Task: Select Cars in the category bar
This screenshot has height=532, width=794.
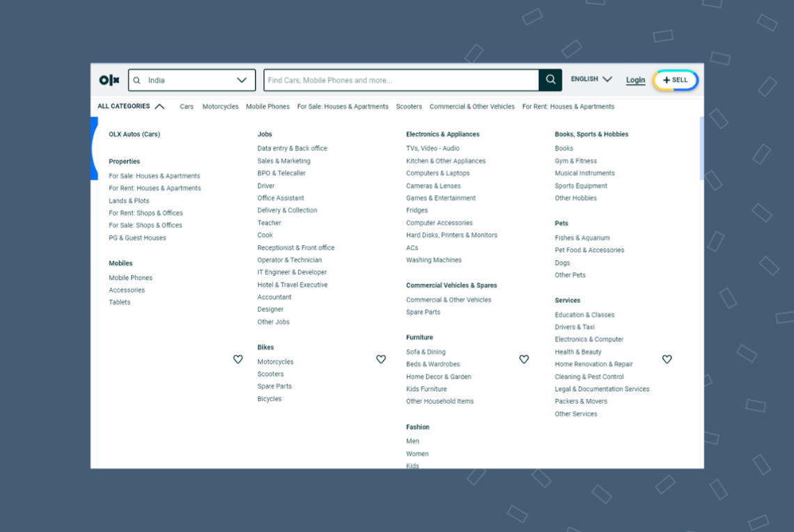Action: point(187,107)
